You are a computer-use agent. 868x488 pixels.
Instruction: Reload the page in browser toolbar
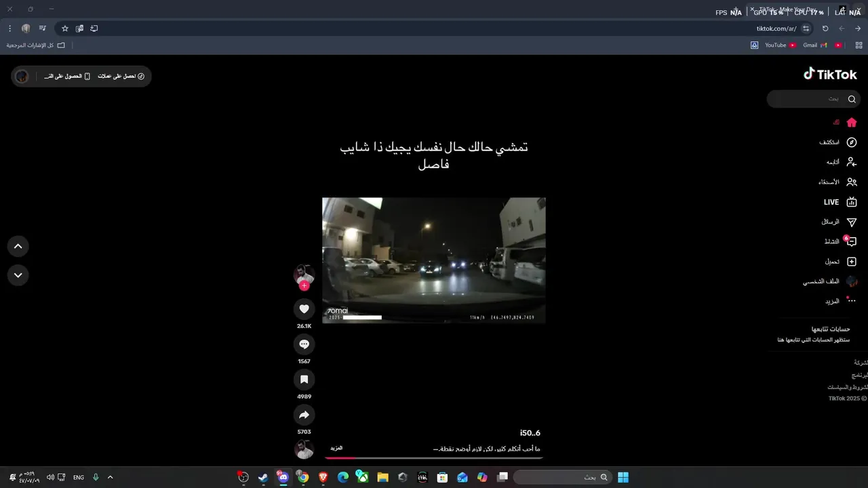click(x=825, y=28)
